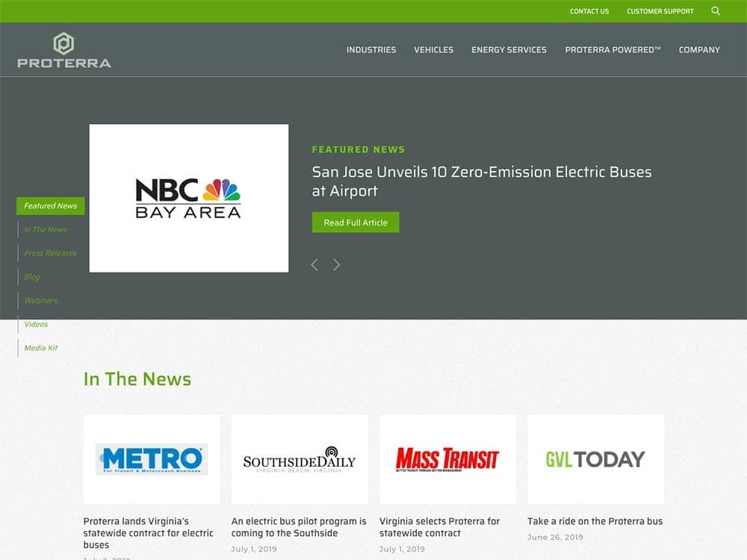Click the search magnifier icon
This screenshot has width=747, height=560.
(715, 11)
